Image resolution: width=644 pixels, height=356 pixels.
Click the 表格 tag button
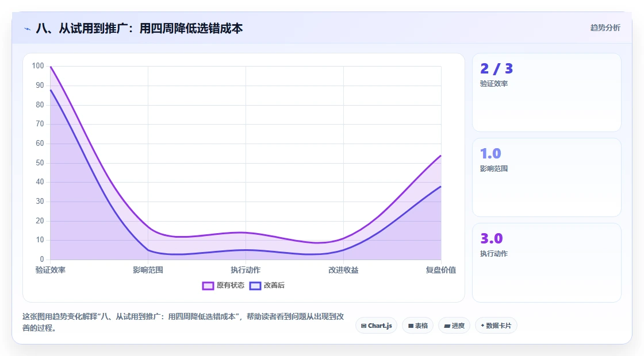tap(417, 326)
